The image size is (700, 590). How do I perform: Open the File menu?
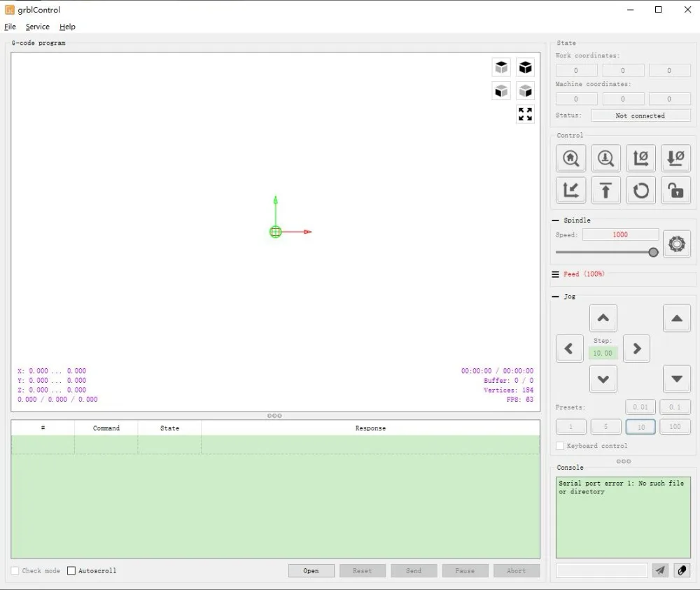(10, 27)
